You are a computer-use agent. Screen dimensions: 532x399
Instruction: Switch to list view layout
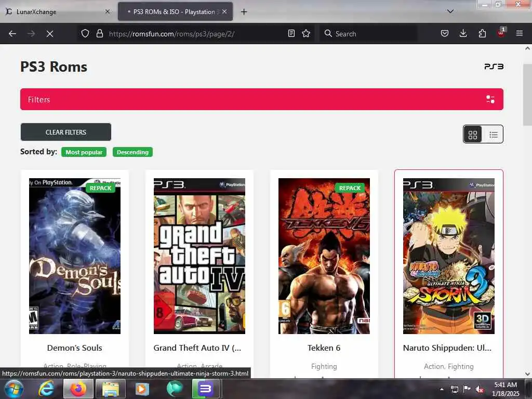(494, 135)
